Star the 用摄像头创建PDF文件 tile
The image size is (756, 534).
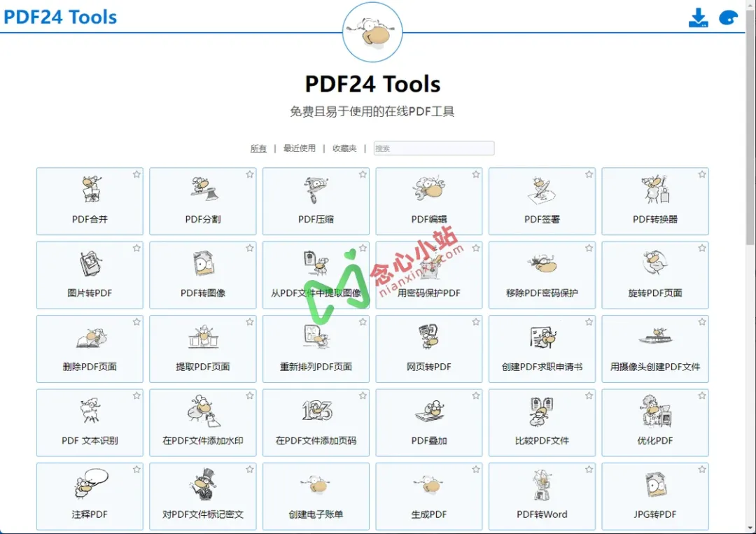click(x=702, y=322)
